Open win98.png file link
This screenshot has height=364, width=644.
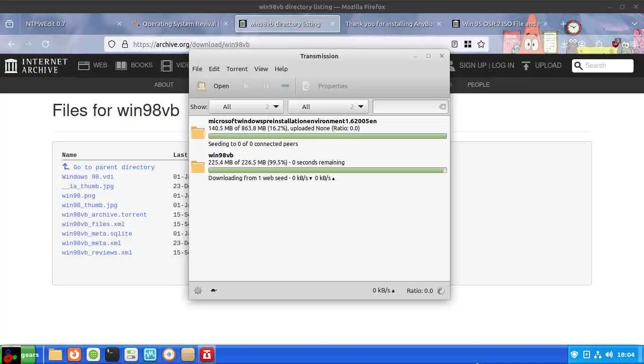(79, 196)
